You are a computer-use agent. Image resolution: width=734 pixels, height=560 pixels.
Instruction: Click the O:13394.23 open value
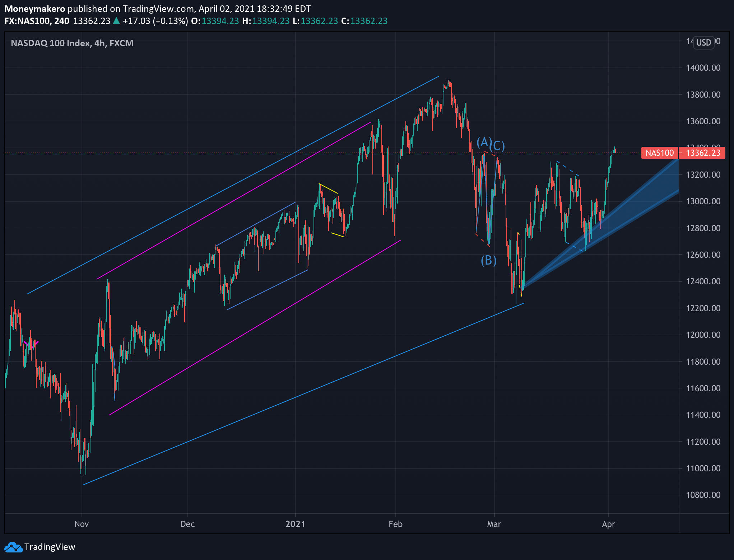[215, 21]
